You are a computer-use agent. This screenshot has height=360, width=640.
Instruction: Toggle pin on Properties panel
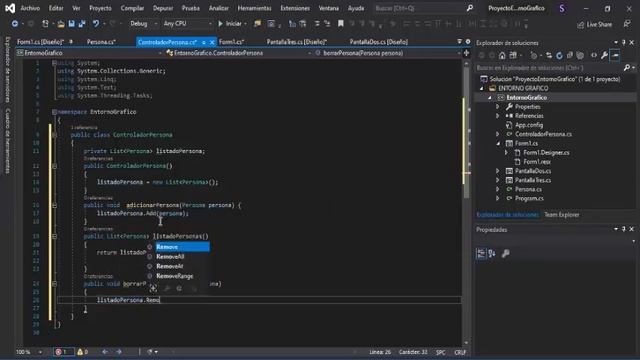(x=624, y=229)
